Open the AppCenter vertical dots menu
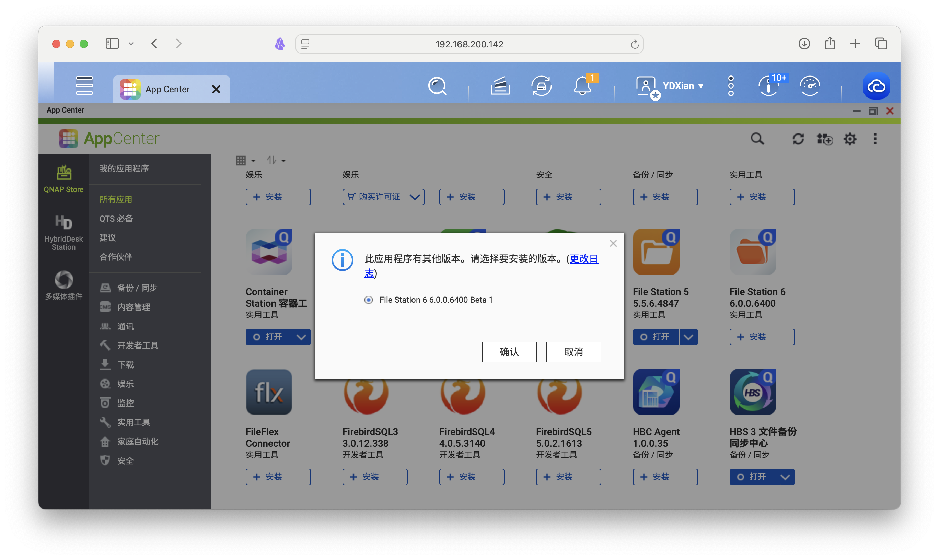 (x=875, y=139)
